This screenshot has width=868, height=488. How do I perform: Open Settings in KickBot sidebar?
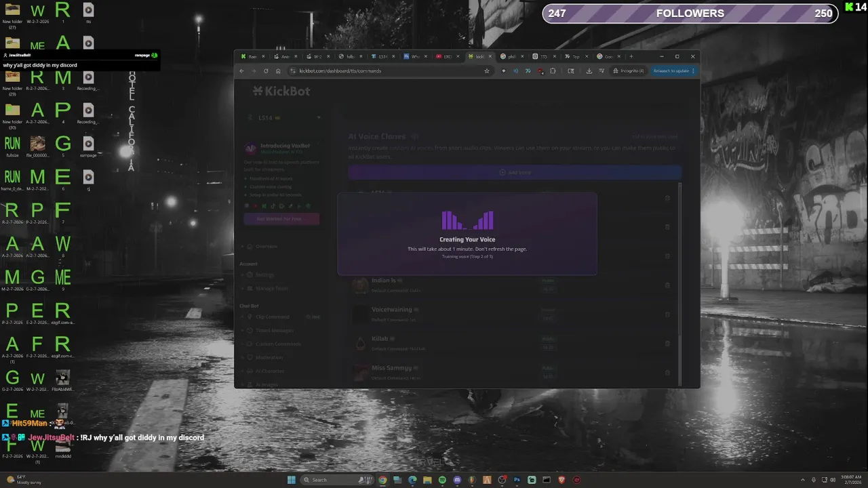coord(264,274)
